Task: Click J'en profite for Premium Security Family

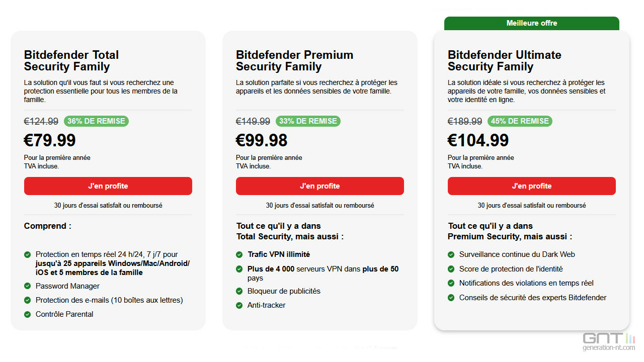Action: [x=320, y=186]
